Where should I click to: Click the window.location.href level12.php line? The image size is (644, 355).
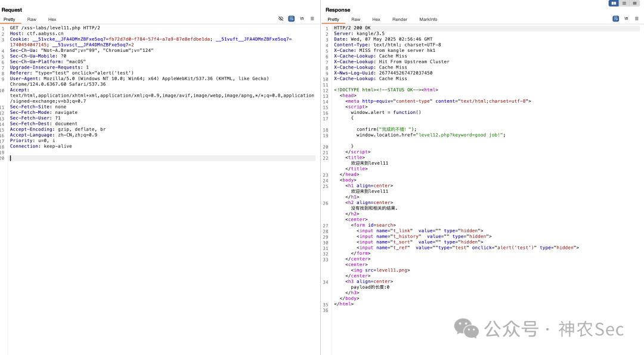coord(431,135)
